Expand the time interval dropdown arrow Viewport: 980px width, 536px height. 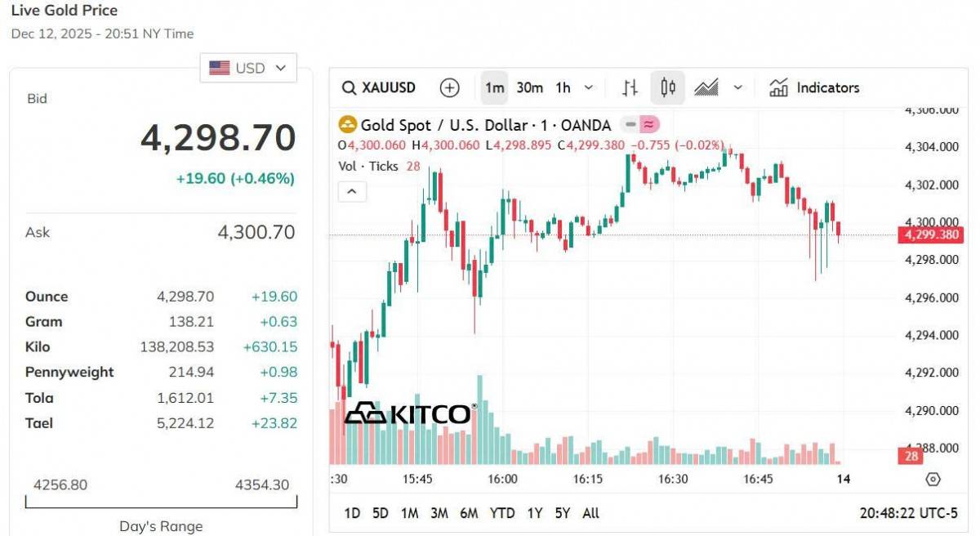589,87
